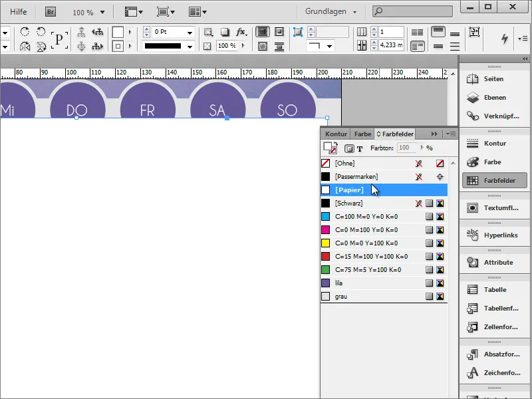This screenshot has height=399, width=532.
Task: Click the Farbfelder button in dock
Action: (494, 180)
